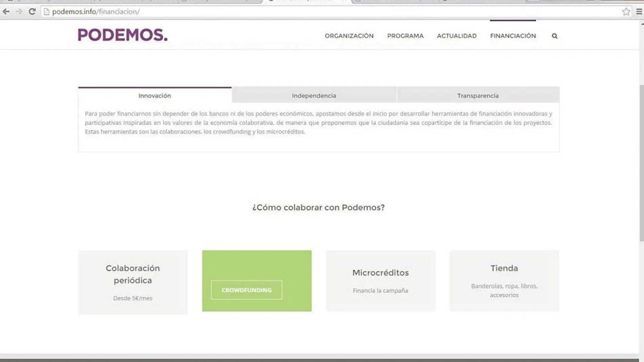The image size is (644, 362).
Task: Open the site search magnifier icon
Action: [x=555, y=36]
